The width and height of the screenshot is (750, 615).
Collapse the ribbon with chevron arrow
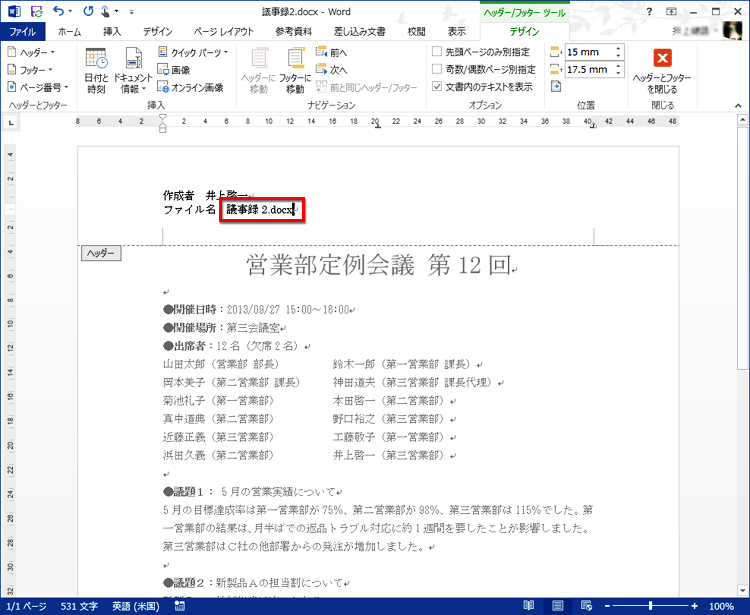(x=738, y=106)
